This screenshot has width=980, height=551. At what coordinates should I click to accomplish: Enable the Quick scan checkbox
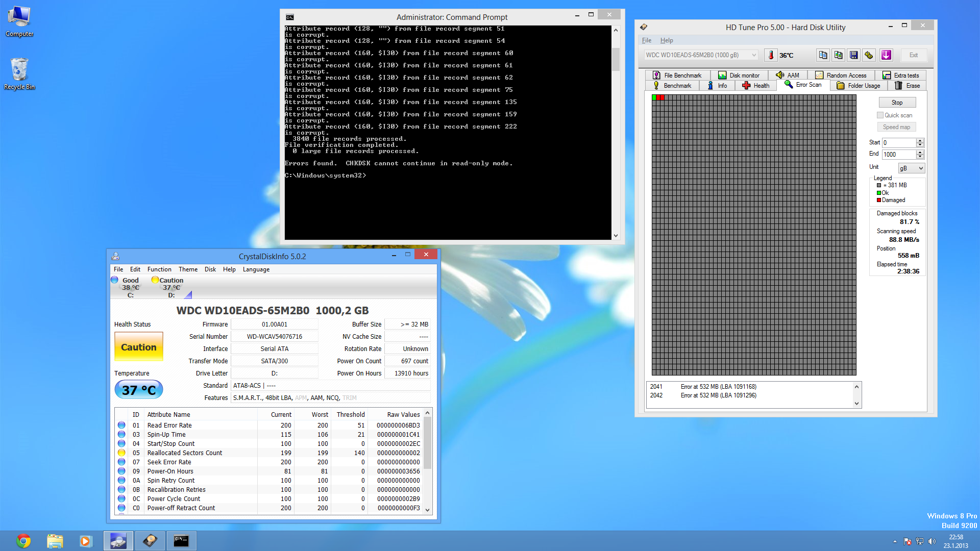point(880,115)
